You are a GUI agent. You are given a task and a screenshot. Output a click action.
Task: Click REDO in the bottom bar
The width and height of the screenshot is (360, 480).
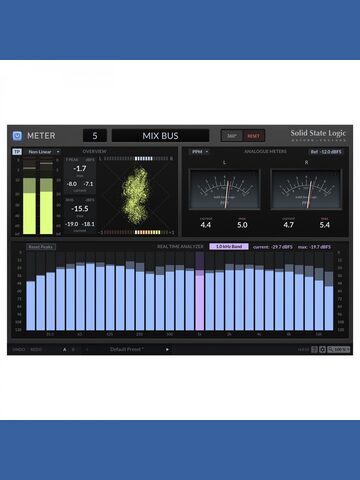click(36, 349)
